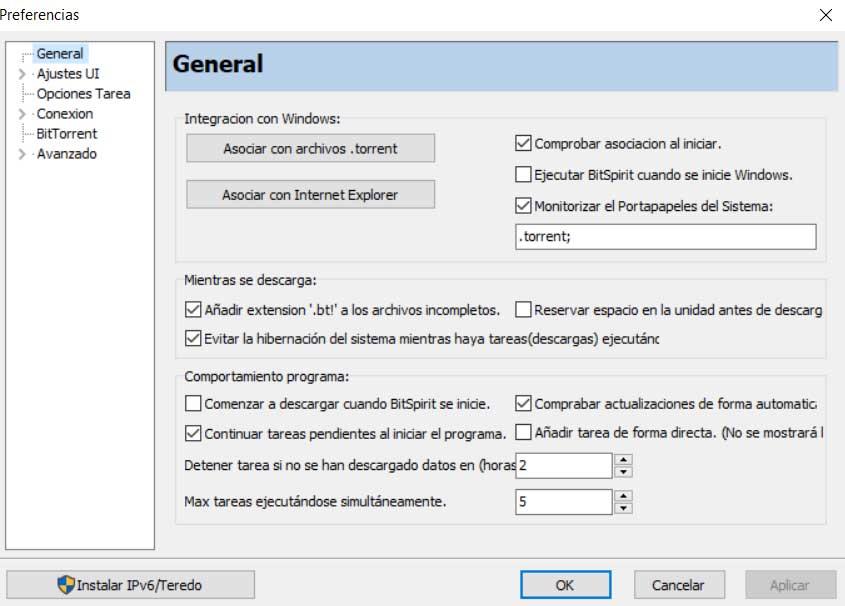Expand the Ajustes UI node arrow
845x606 pixels.
tap(22, 74)
